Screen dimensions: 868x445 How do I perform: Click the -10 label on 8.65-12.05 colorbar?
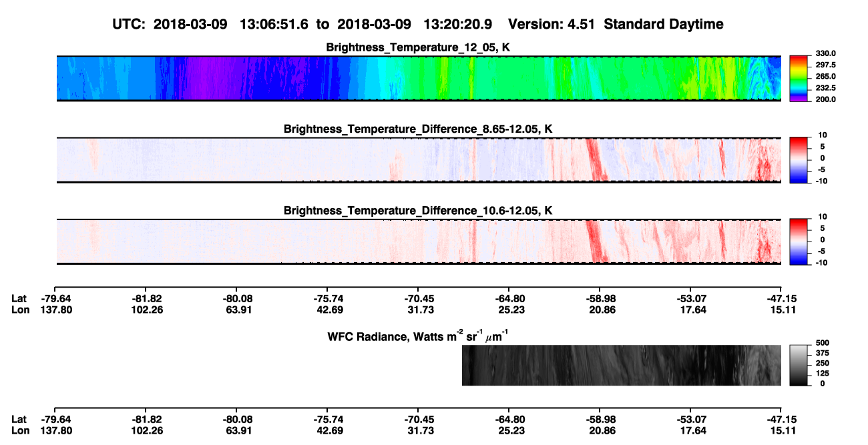821,181
